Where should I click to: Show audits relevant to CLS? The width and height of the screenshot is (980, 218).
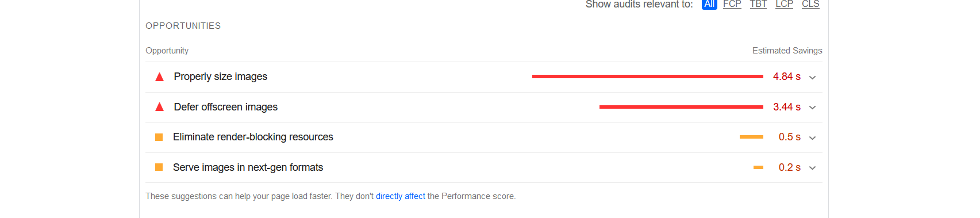pyautogui.click(x=810, y=4)
